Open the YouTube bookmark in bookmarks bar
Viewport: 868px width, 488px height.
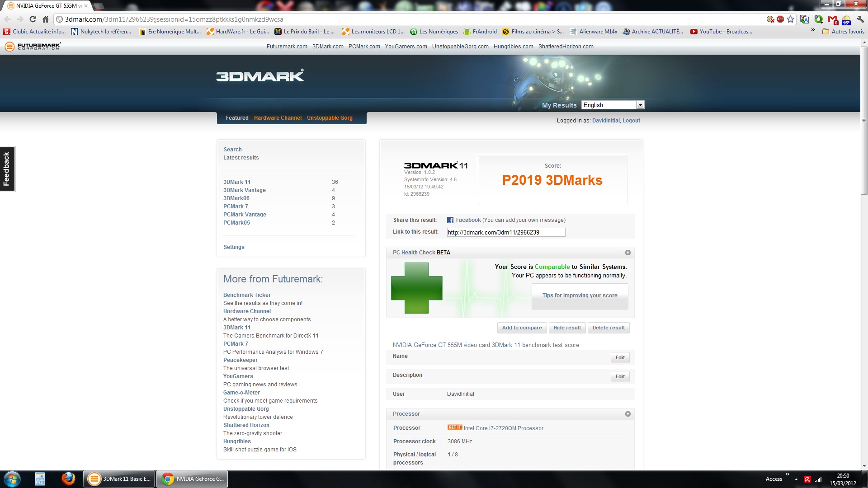[x=721, y=32]
